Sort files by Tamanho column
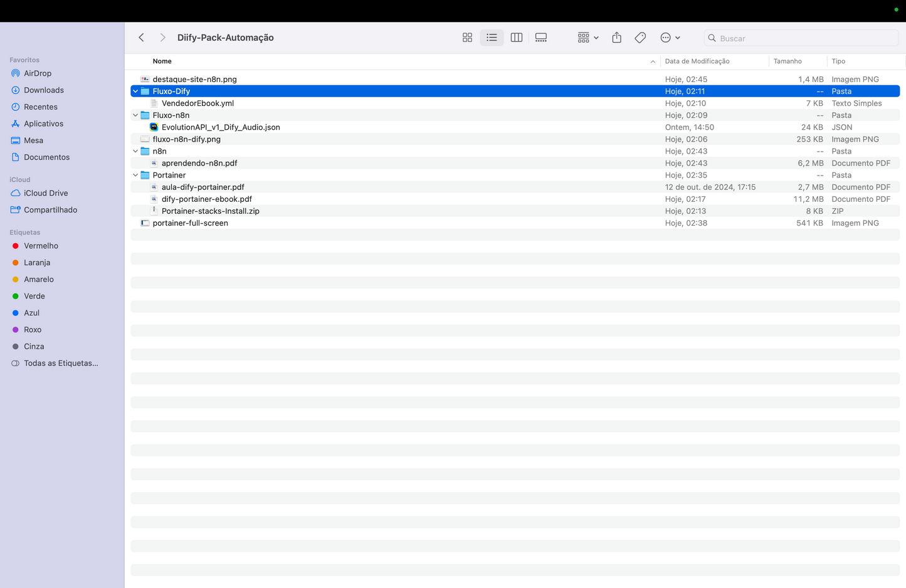Image resolution: width=906 pixels, height=588 pixels. [x=787, y=61]
